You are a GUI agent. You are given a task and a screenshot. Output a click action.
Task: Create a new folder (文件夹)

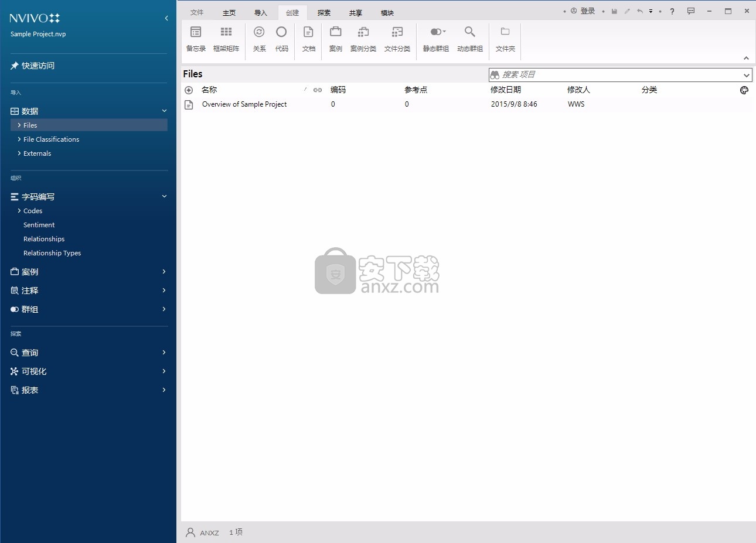tap(505, 39)
